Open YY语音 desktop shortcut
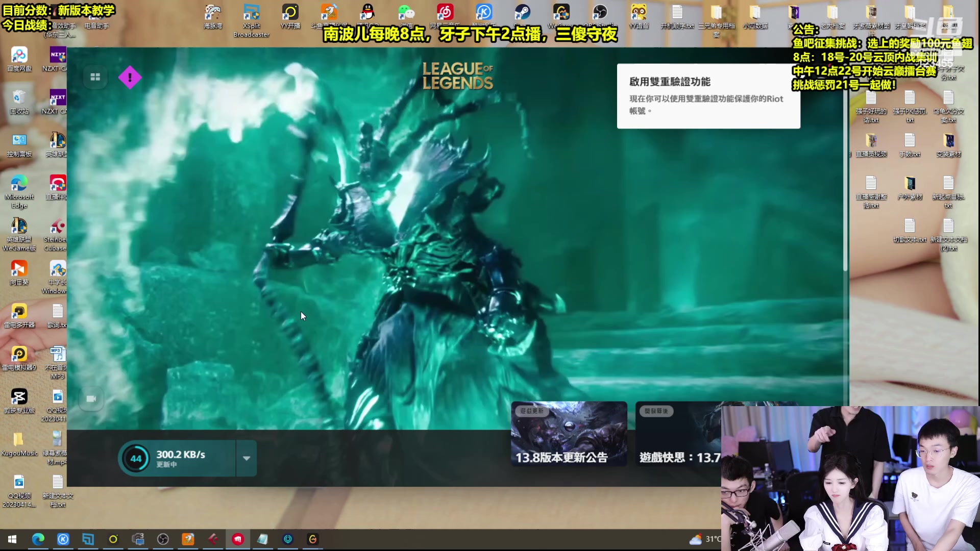The height and width of the screenshot is (551, 980). 639,17
